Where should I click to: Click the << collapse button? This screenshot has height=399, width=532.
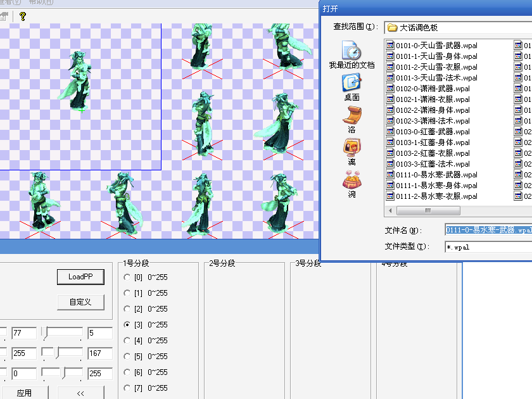coord(80,393)
